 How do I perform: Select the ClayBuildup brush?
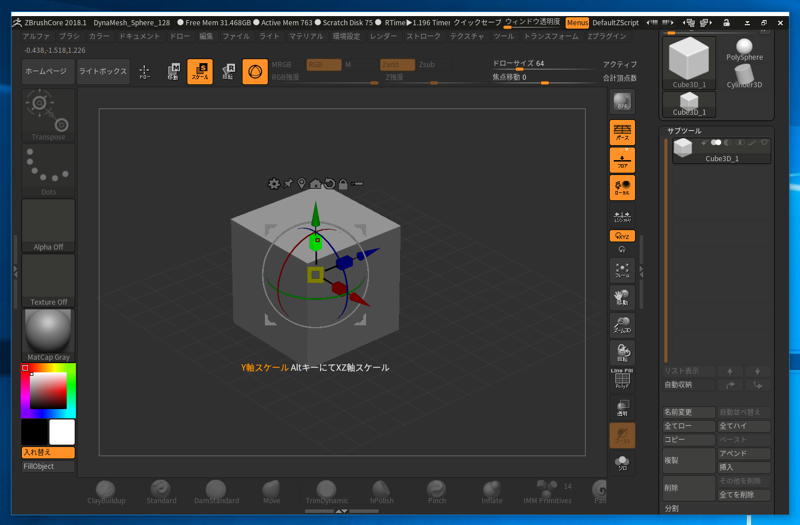[x=107, y=490]
